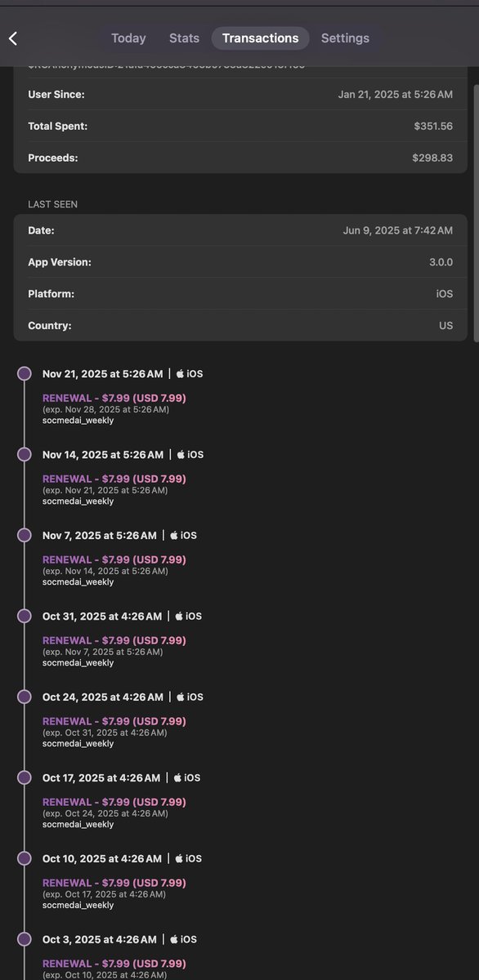Click RENEWAL - $7.99 under Nov 21

[114, 398]
